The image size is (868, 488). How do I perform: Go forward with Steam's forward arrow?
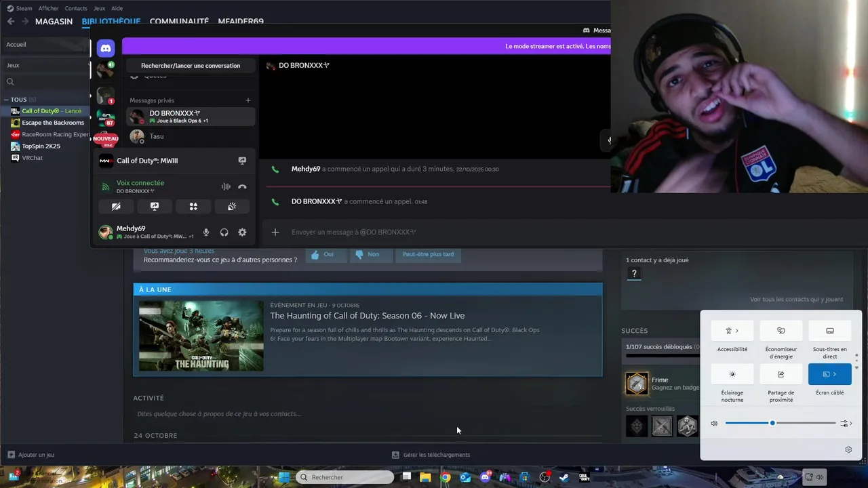pos(25,21)
